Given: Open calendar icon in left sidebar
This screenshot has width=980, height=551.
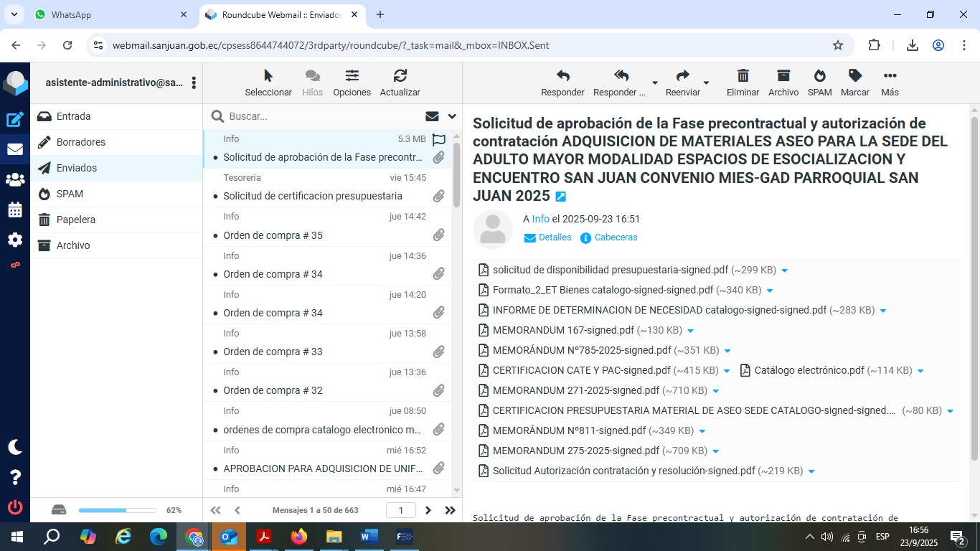Looking at the screenshot, I should coord(15,209).
